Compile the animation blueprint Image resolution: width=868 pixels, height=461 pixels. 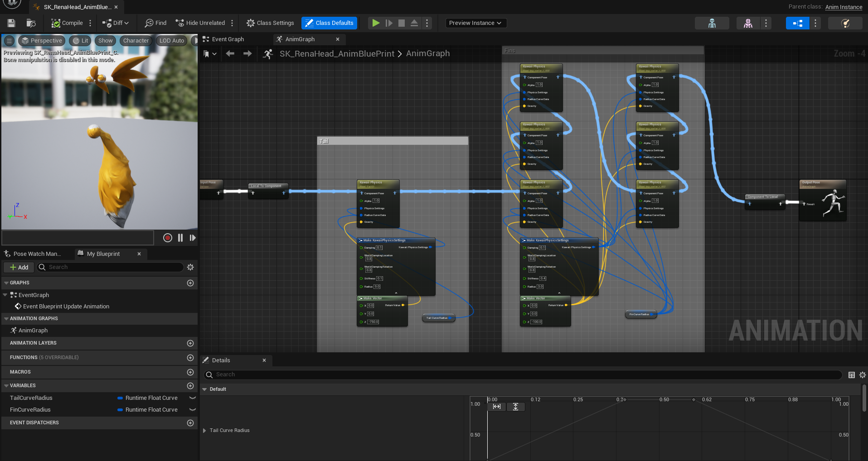pyautogui.click(x=67, y=23)
